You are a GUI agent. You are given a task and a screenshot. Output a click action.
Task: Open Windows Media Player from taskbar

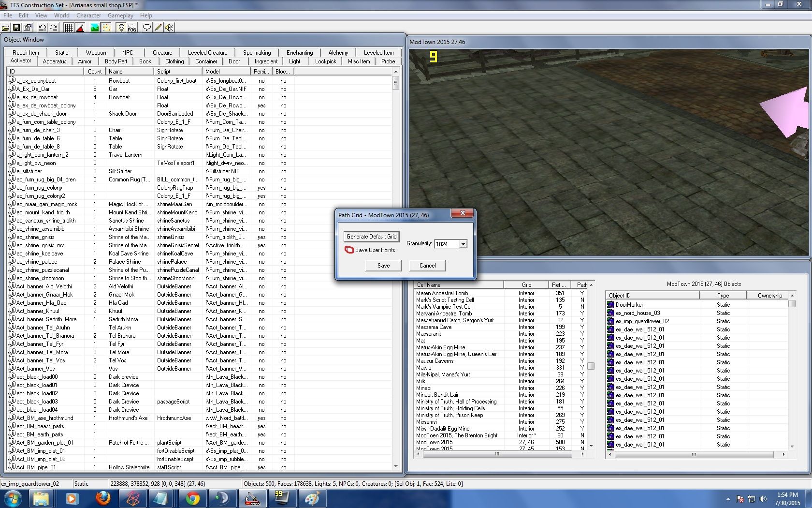tap(72, 498)
